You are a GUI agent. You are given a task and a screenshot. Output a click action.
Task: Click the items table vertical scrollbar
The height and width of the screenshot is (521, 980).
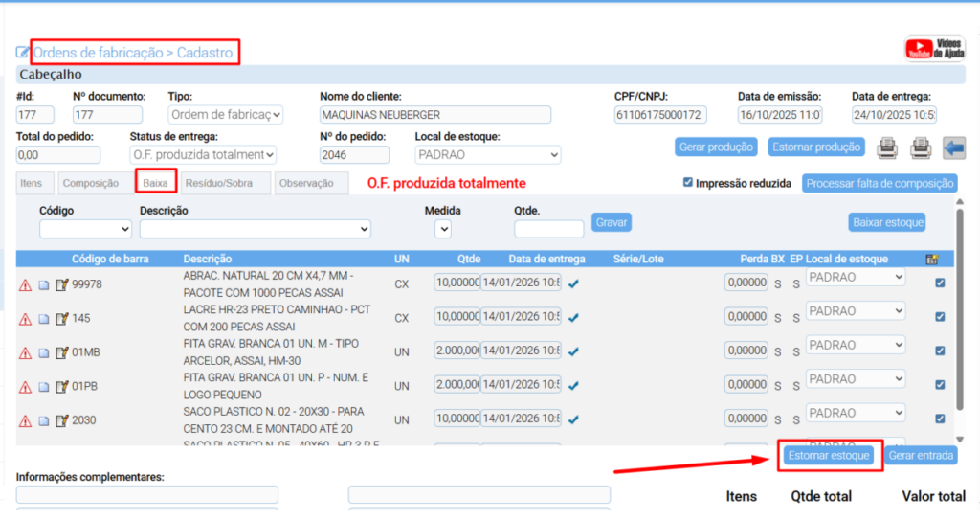[960, 309]
